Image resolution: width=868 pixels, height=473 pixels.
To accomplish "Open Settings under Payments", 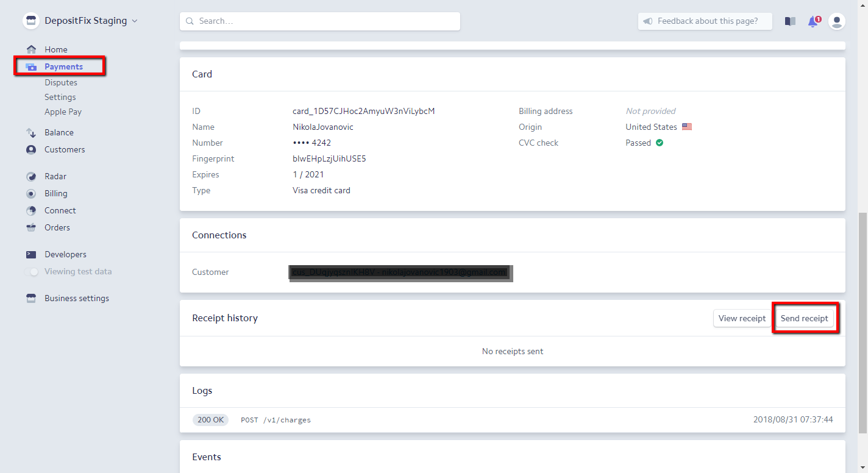I will coord(60,97).
